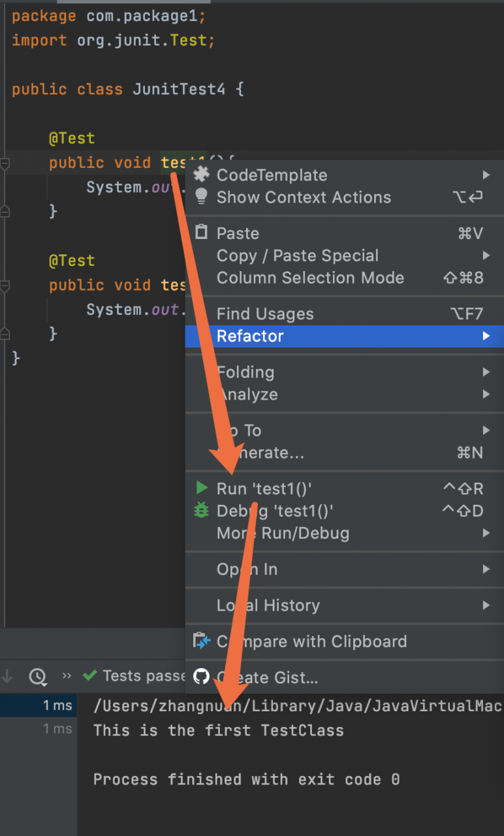Expand the CodeTemplate submenu arrow
This screenshot has width=504, height=836.
pos(486,174)
